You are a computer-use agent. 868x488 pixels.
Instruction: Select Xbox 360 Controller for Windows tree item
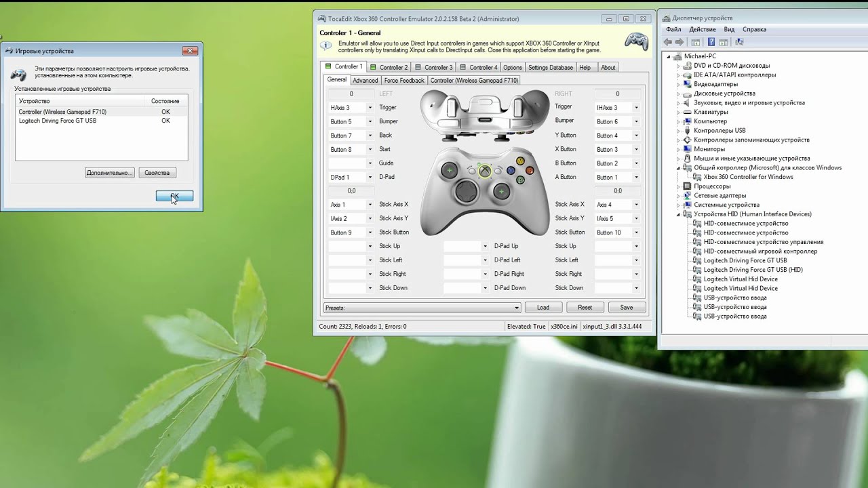coord(748,177)
